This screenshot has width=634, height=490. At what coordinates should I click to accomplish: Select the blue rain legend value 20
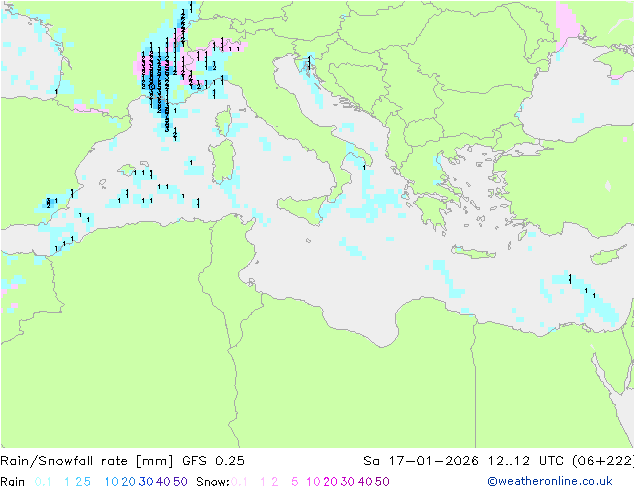pos(129,482)
